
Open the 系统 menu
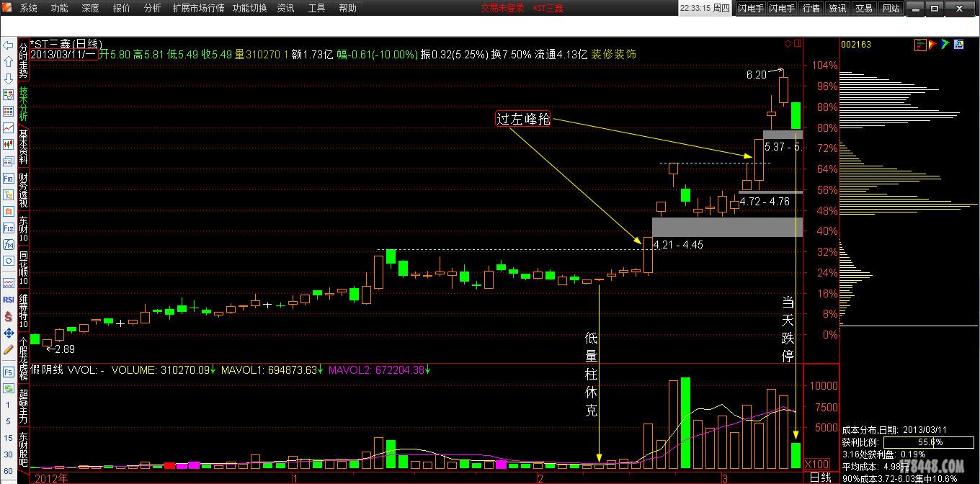coord(29,8)
